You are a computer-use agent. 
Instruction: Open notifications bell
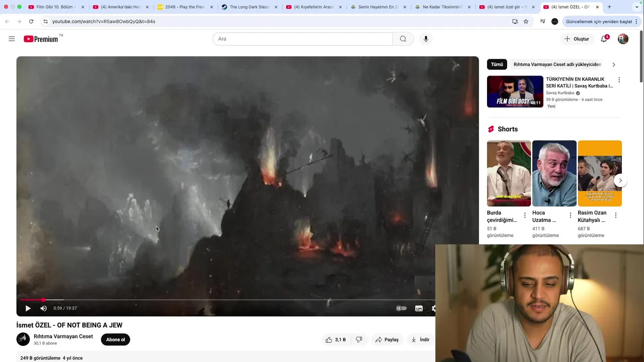(x=604, y=39)
